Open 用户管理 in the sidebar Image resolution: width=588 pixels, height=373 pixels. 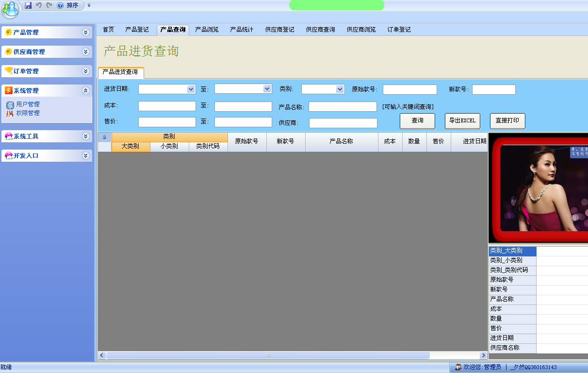tap(28, 104)
